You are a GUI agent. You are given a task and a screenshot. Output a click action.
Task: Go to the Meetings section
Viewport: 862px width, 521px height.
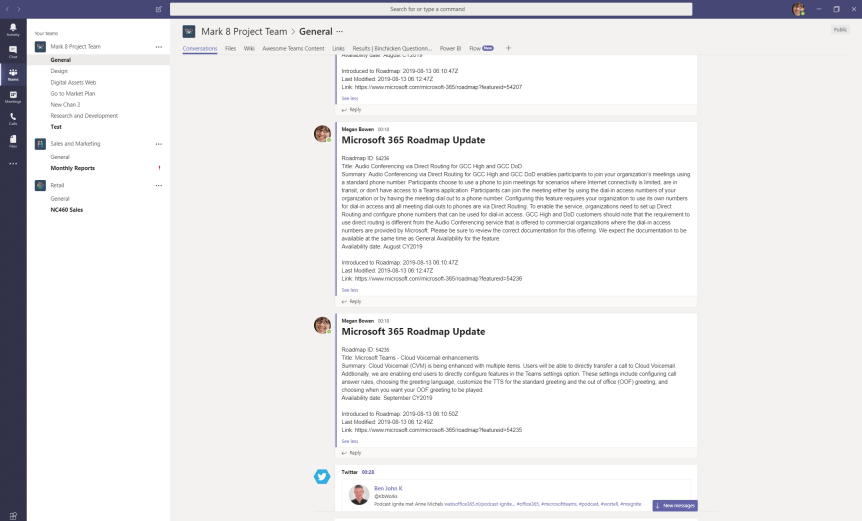(13, 96)
